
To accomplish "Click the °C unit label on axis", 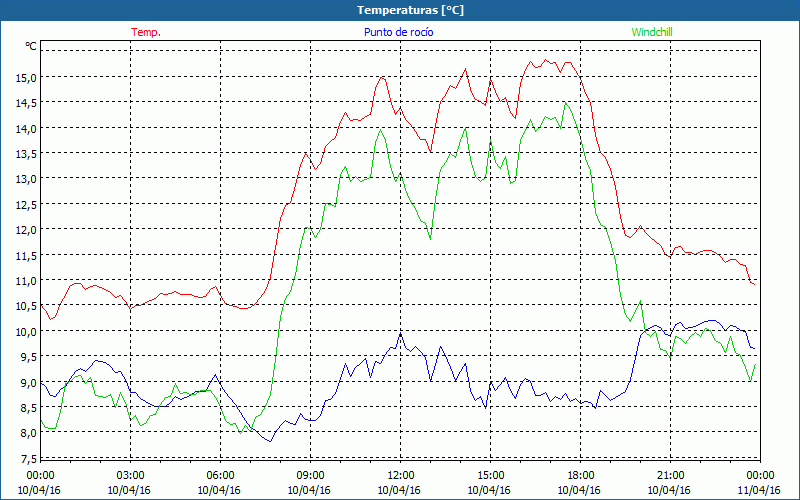I will coord(31,46).
